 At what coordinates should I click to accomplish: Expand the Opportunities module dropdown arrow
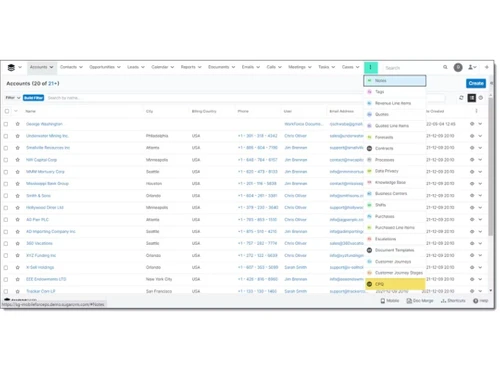119,67
